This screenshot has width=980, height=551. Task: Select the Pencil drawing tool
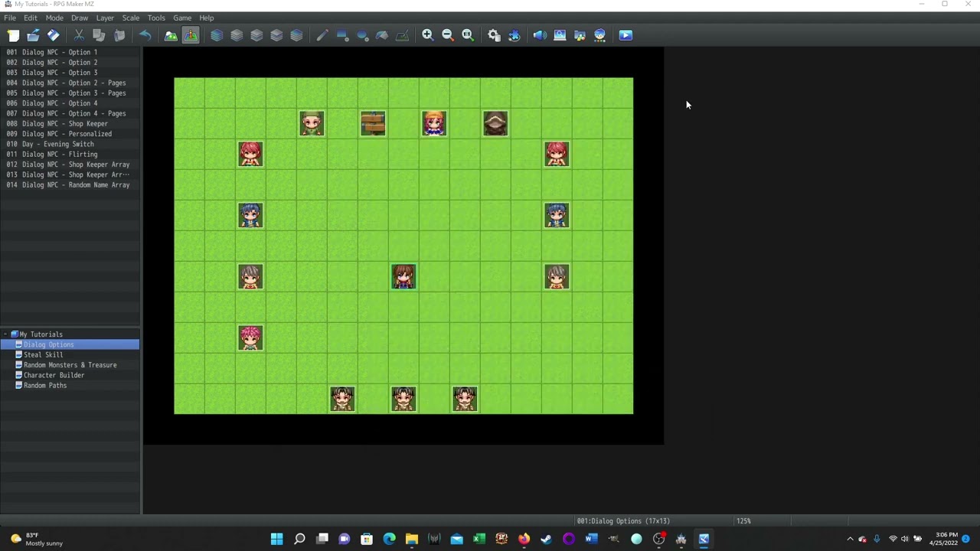click(322, 35)
